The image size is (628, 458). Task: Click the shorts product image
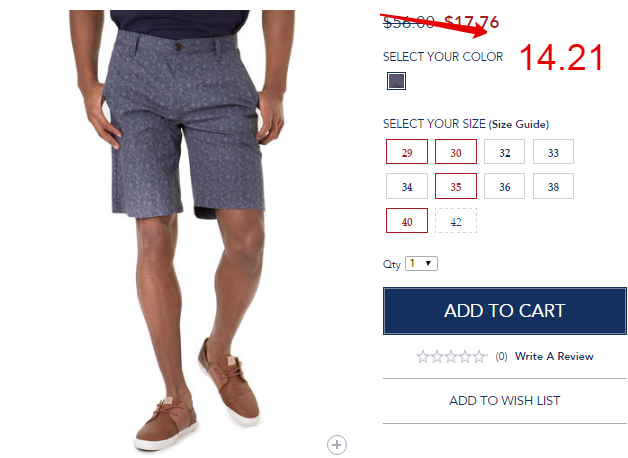coord(182,228)
